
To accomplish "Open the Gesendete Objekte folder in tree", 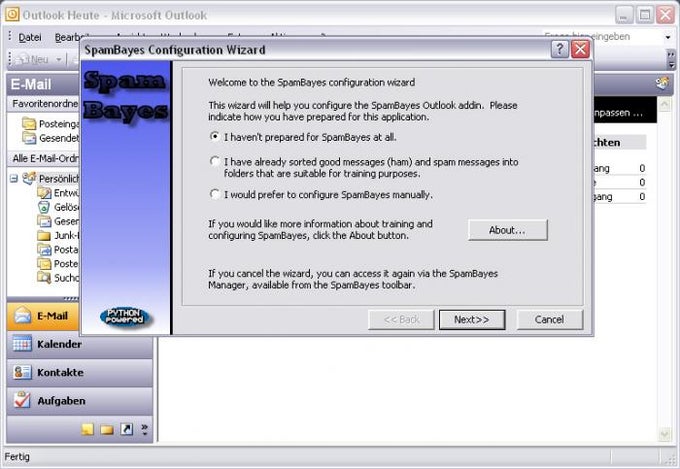I will click(58, 221).
